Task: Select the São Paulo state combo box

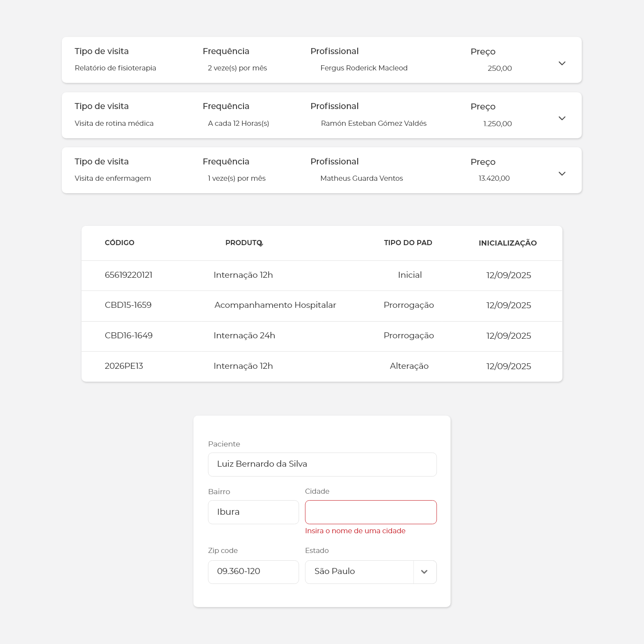Action: pos(359,572)
